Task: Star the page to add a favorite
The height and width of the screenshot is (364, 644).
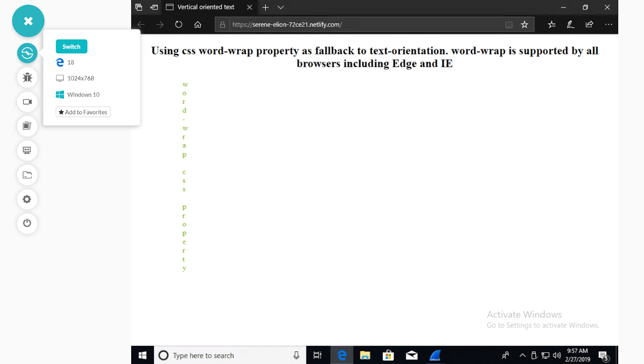Action: pyautogui.click(x=524, y=24)
